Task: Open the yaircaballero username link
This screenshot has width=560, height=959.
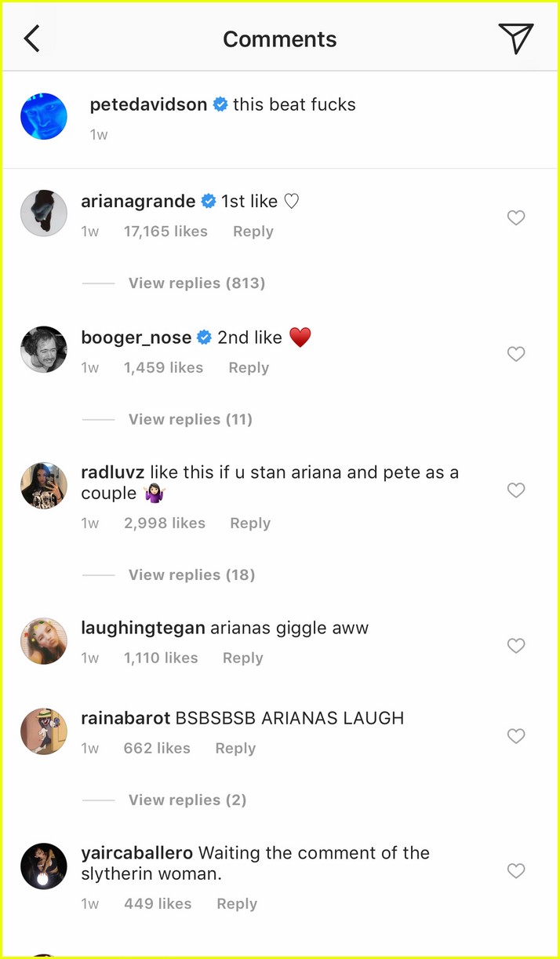Action: point(137,853)
